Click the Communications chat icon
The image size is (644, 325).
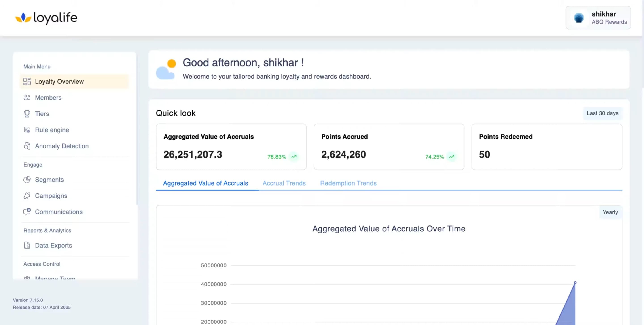(27, 212)
